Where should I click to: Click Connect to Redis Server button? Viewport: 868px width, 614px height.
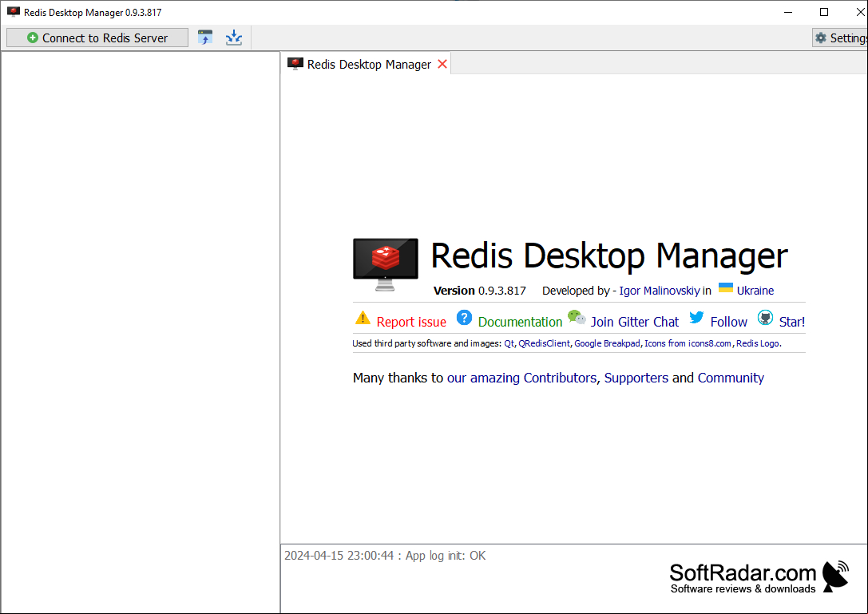coord(97,38)
